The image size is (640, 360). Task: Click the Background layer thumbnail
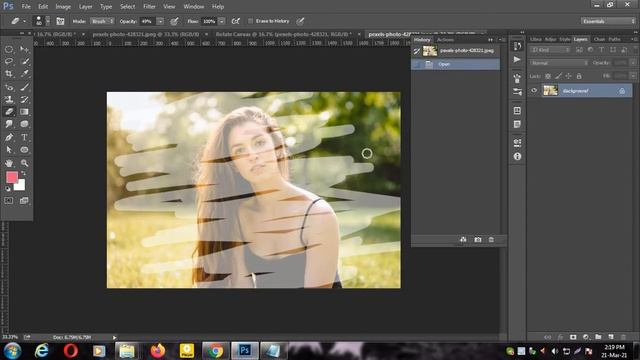[550, 91]
